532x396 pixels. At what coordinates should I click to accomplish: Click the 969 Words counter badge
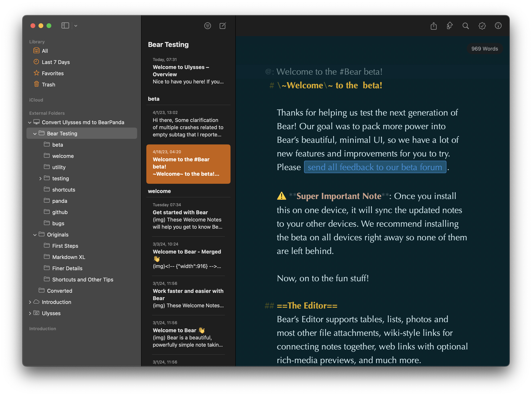[484, 49]
